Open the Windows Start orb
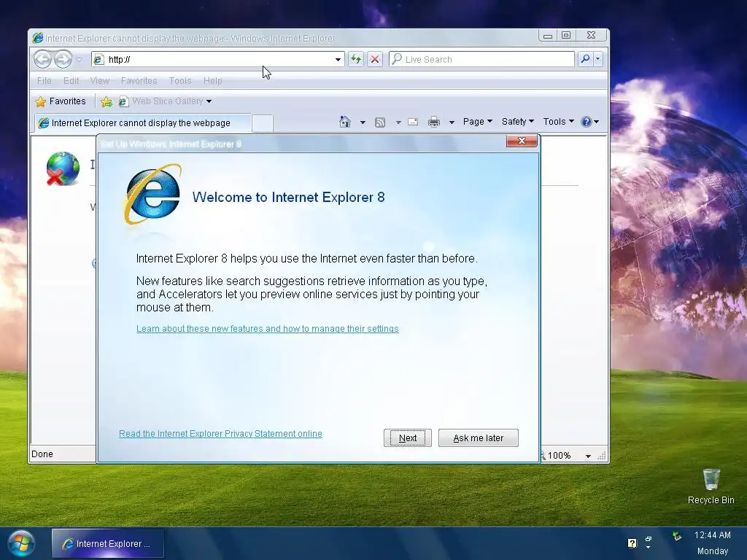Viewport: 747px width, 560px height. pyautogui.click(x=20, y=543)
